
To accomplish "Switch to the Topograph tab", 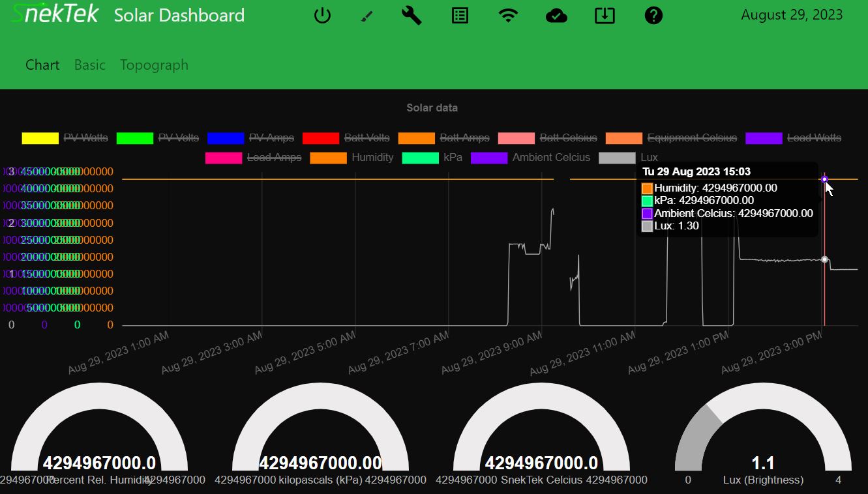I will [154, 65].
